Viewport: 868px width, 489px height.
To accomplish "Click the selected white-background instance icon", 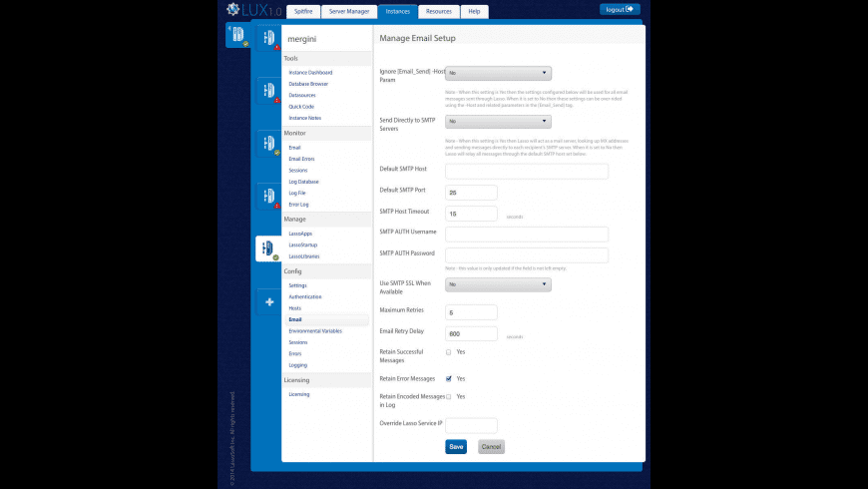I will tap(268, 248).
